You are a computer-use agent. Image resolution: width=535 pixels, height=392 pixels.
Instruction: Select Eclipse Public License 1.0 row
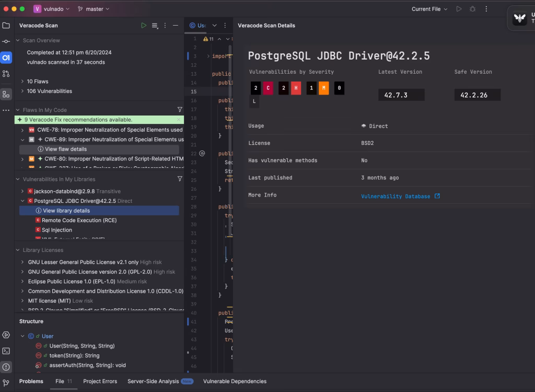(x=87, y=281)
